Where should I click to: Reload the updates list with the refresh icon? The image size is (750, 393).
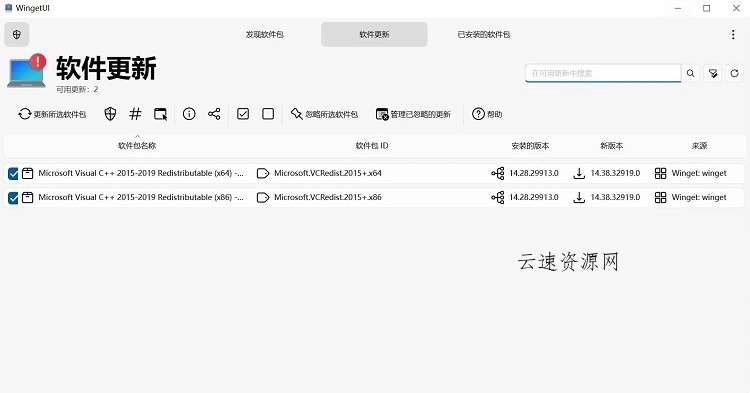pyautogui.click(x=735, y=73)
